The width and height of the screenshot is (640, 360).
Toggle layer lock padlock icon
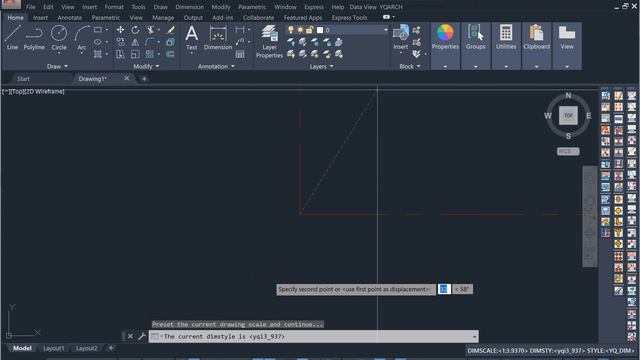point(309,30)
